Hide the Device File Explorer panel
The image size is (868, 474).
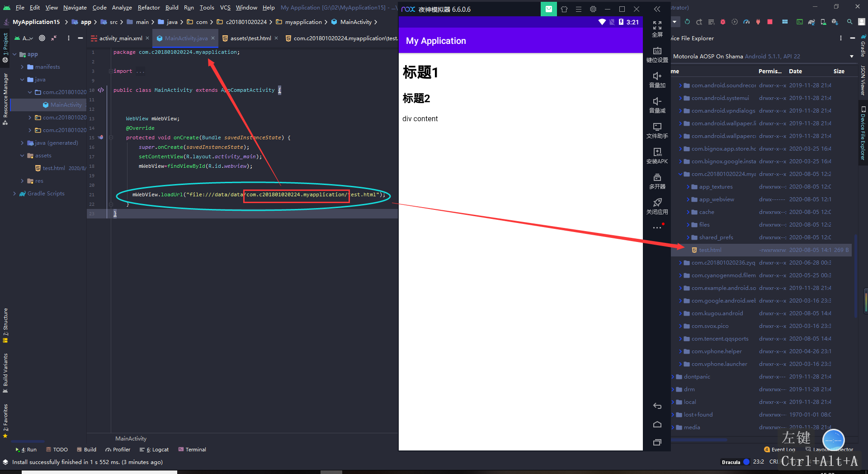pos(852,38)
